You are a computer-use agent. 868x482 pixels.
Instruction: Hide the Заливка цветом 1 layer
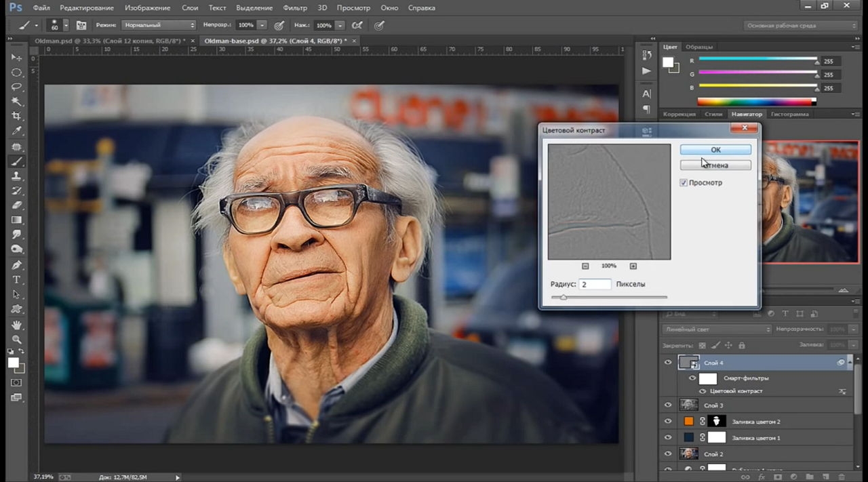click(x=668, y=437)
